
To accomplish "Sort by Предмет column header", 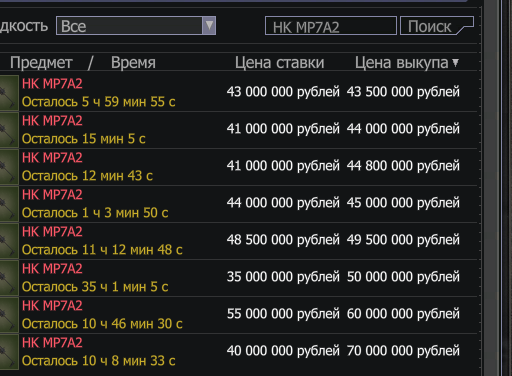I will pyautogui.click(x=41, y=63).
